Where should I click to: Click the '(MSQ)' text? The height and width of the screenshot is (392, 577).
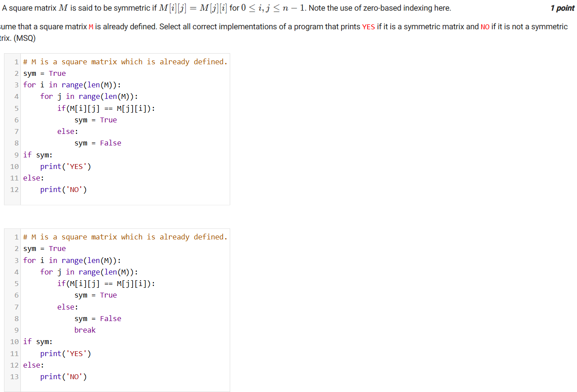coord(24,38)
